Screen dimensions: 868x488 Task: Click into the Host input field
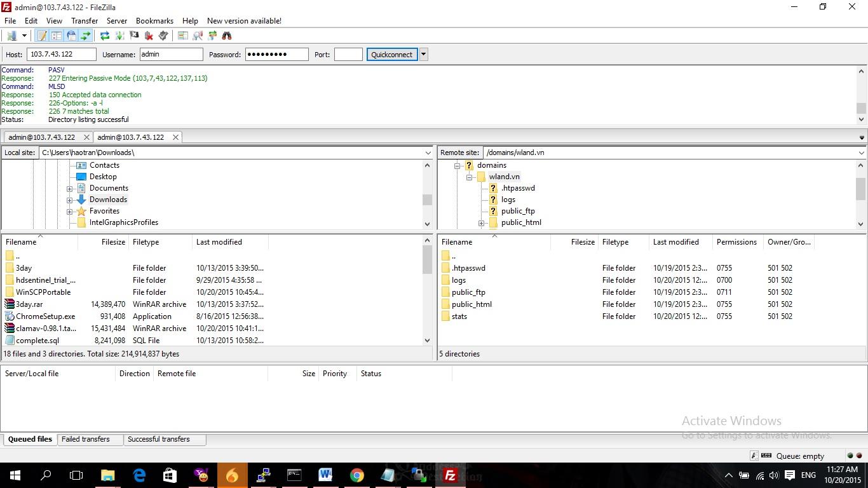coord(62,55)
